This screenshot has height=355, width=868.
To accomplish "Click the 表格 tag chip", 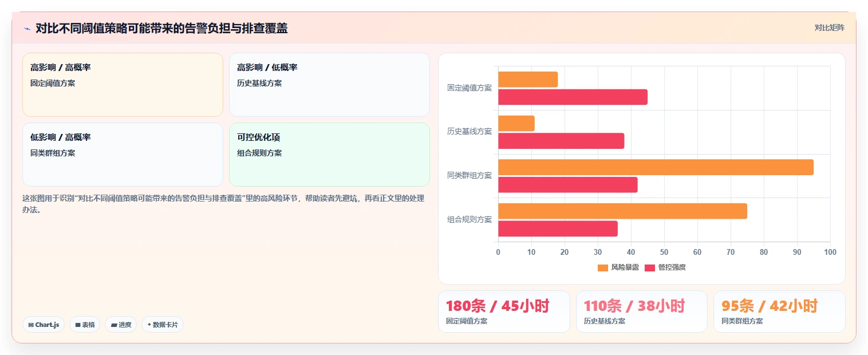I will pos(85,325).
